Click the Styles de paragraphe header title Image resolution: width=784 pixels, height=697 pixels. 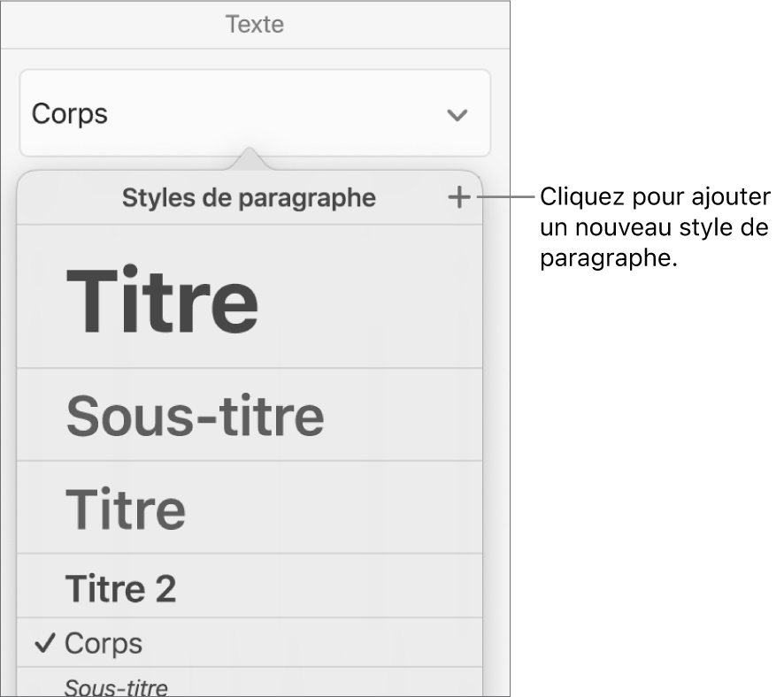pos(249,198)
